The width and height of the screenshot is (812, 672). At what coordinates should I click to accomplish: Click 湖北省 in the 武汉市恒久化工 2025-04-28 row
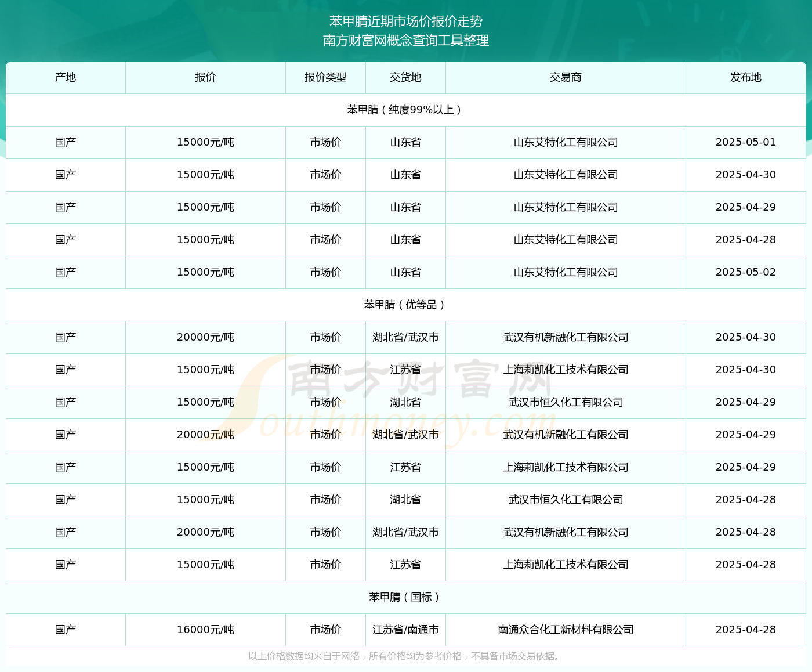(x=405, y=500)
